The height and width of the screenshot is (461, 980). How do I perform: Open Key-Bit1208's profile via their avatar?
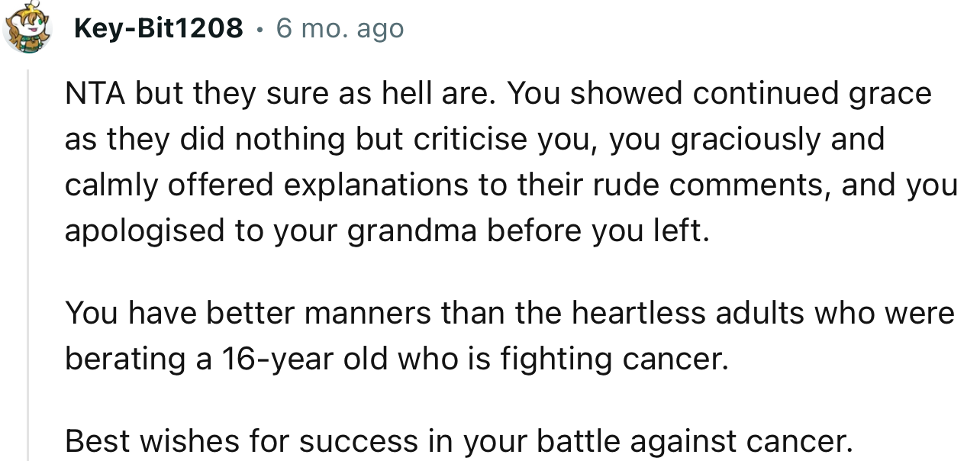(27, 27)
